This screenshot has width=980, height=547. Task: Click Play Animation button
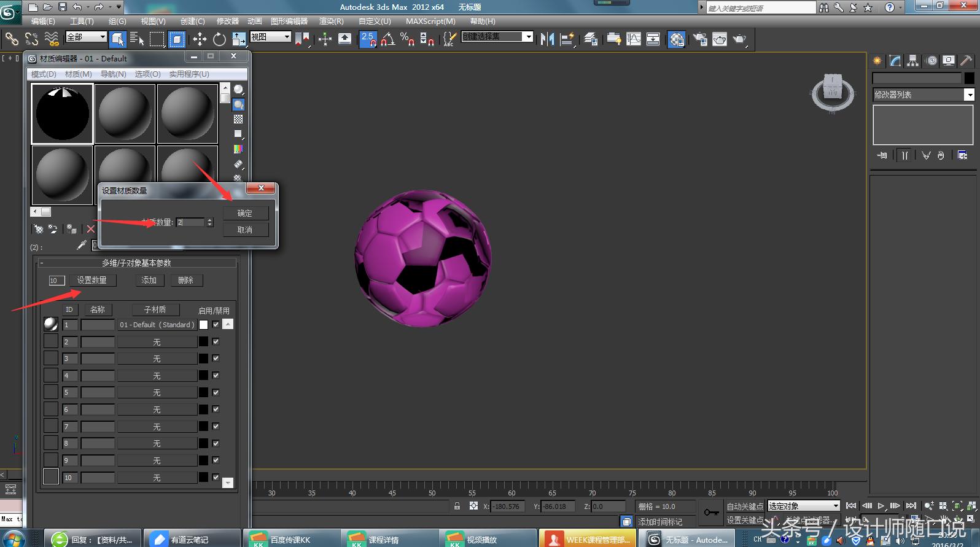click(881, 506)
